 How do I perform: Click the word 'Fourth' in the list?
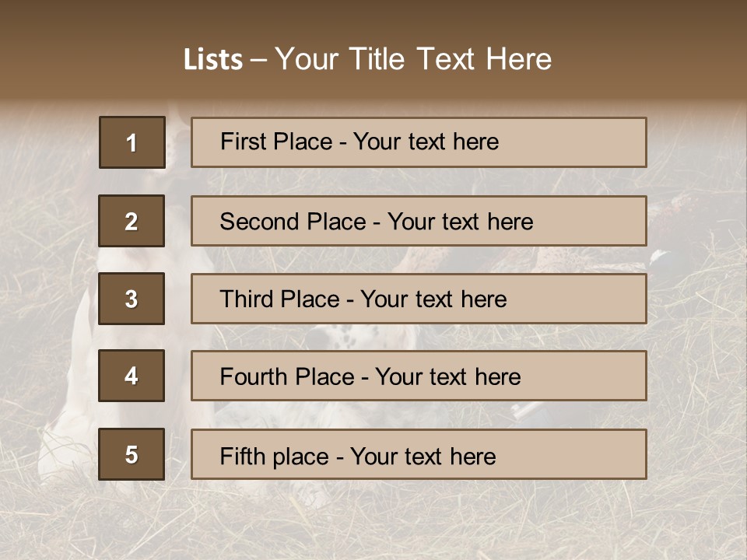(250, 377)
